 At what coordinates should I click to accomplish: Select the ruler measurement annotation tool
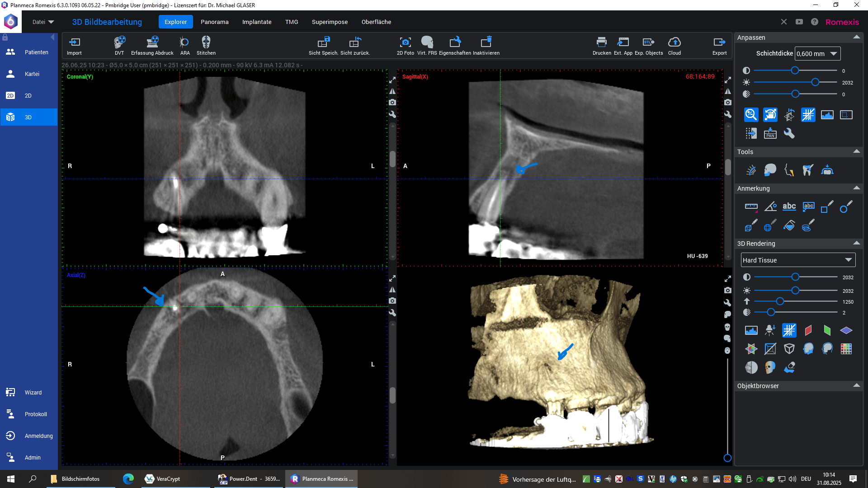(x=751, y=207)
